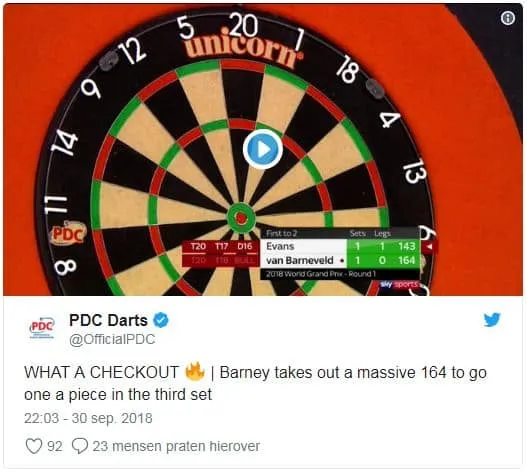Click the tweet text 'WHAT A CHECKOUT'
527x473 pixels.
pos(101,372)
